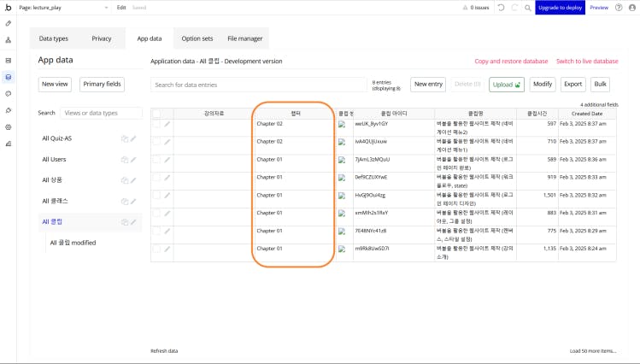Focus the Search for data entries field
The width and height of the screenshot is (640, 364).
[259, 85]
